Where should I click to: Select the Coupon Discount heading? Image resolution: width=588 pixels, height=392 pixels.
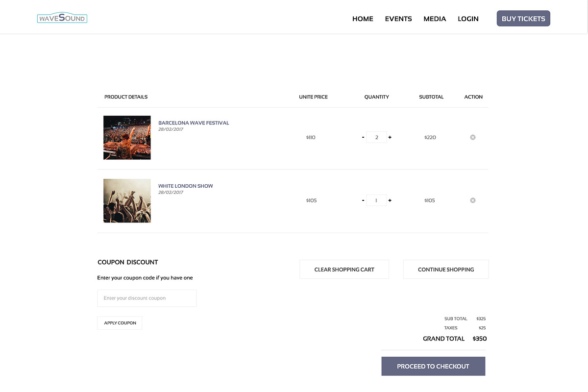click(128, 262)
